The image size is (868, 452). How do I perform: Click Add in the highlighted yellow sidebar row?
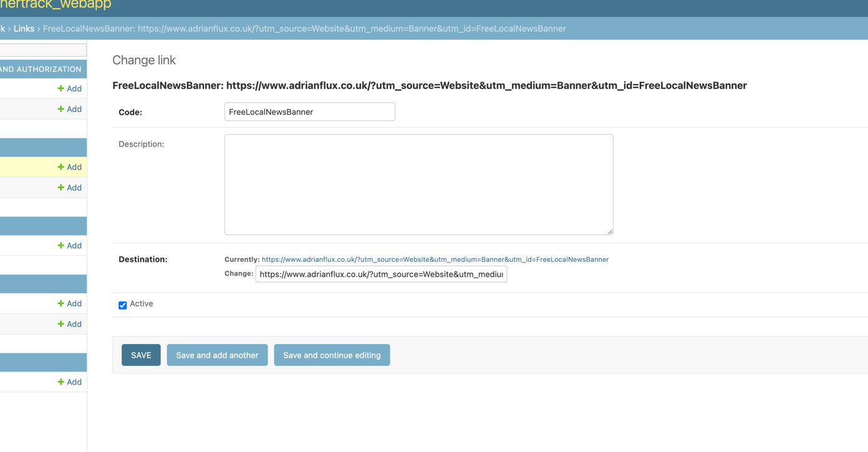[69, 167]
